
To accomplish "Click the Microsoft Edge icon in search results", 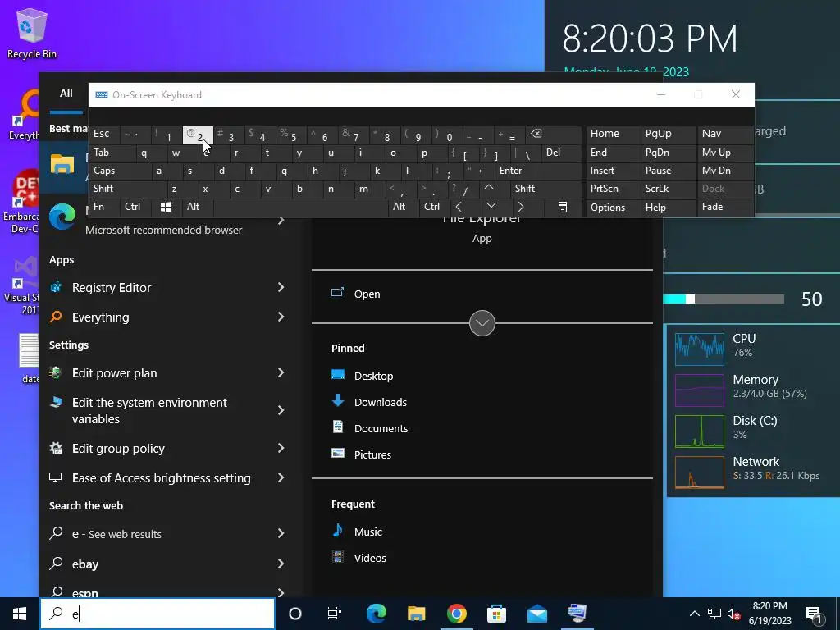I will (62, 217).
